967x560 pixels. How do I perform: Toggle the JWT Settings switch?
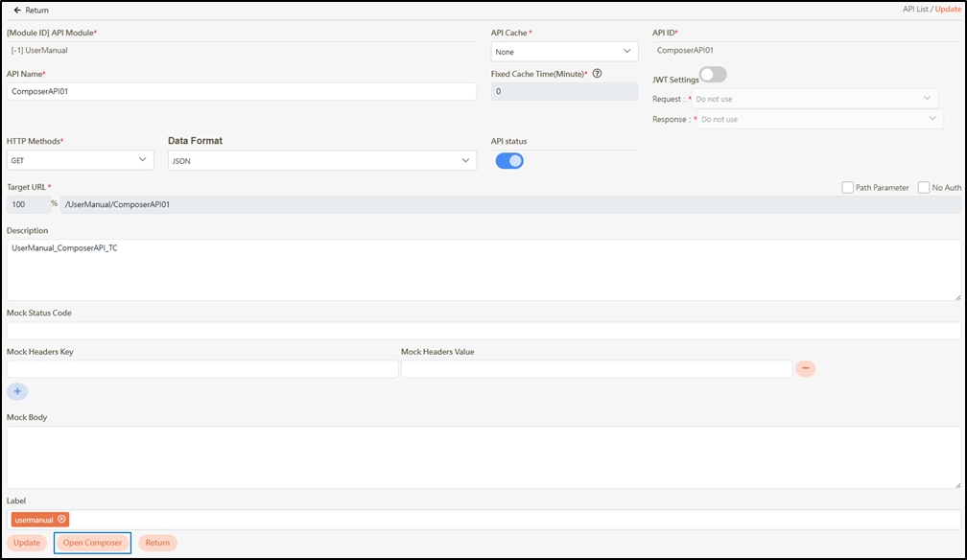tap(713, 75)
